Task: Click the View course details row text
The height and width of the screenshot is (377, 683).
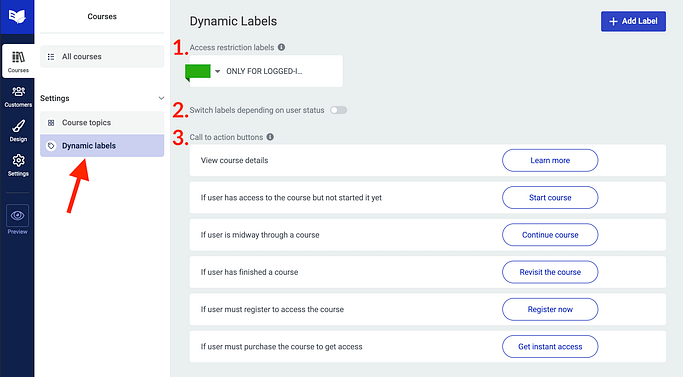Action: pyautogui.click(x=234, y=160)
